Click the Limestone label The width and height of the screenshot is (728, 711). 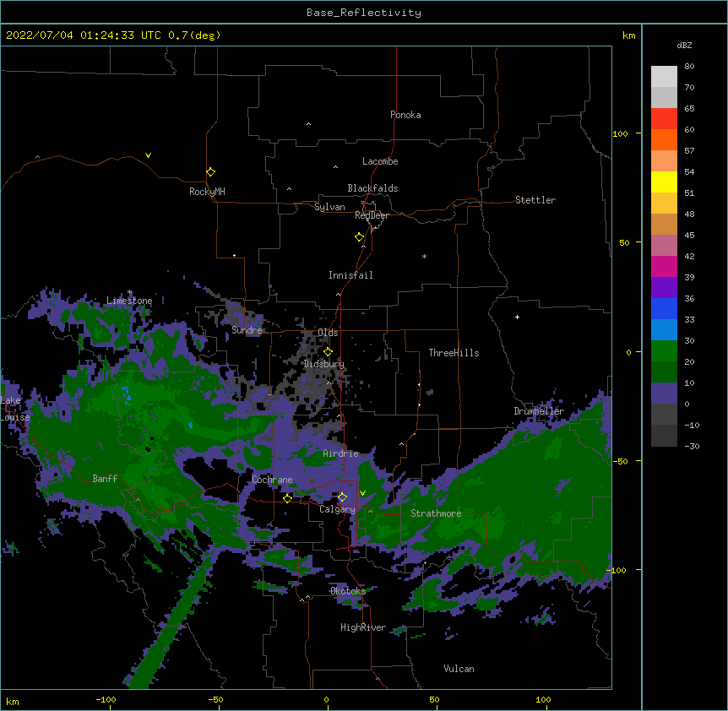pos(129,301)
